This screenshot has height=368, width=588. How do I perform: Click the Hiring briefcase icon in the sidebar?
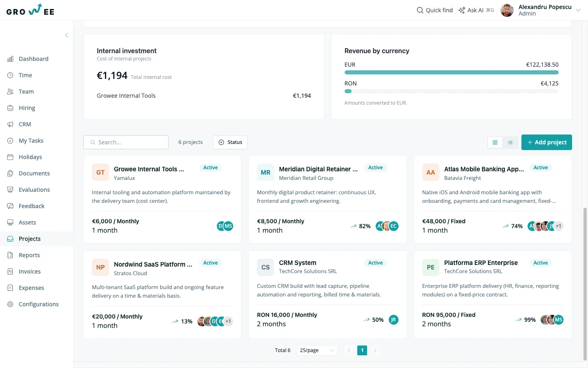(10, 108)
